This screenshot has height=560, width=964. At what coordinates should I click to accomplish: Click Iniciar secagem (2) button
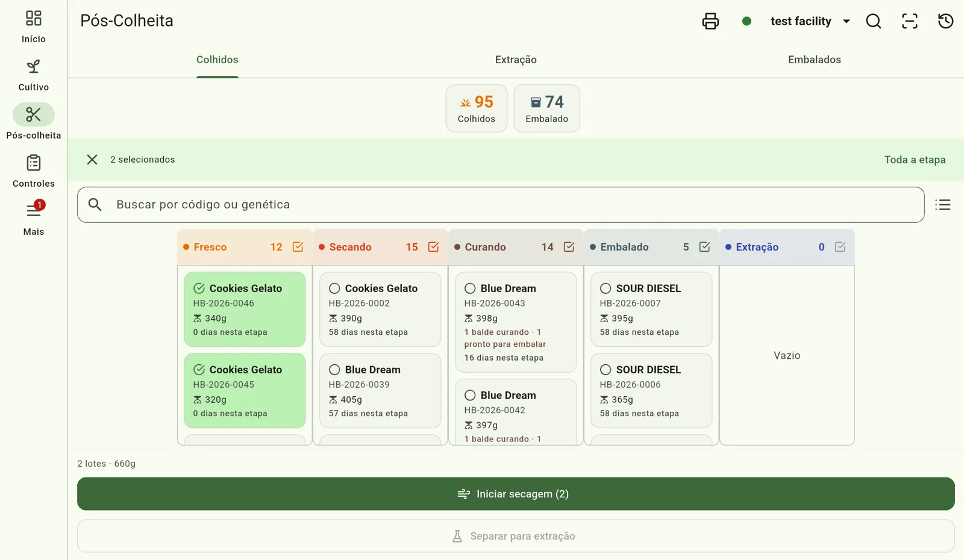pyautogui.click(x=516, y=494)
